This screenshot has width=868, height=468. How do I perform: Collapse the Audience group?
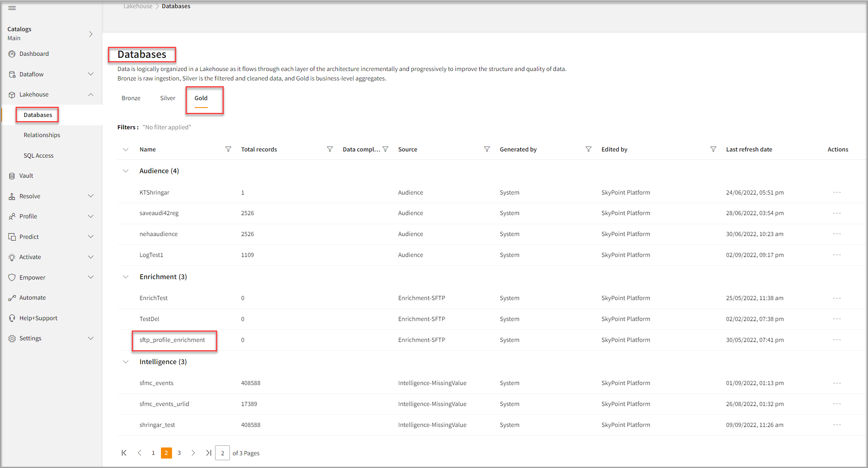pyautogui.click(x=126, y=171)
